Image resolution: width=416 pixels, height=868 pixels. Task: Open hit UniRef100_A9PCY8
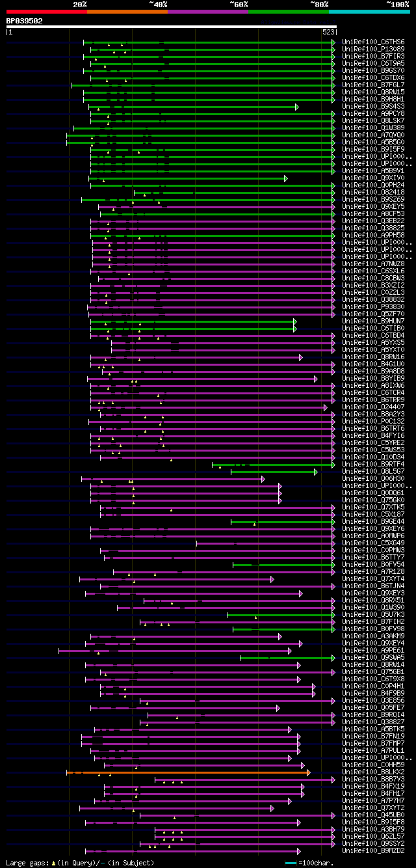coord(373,113)
